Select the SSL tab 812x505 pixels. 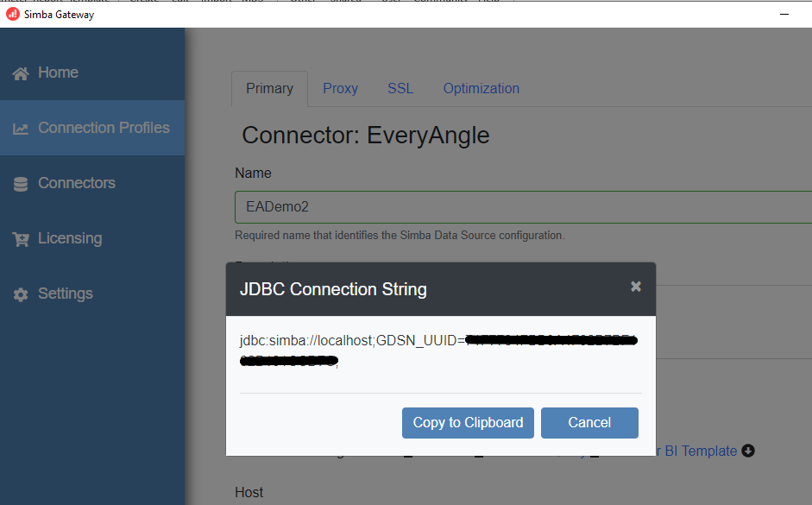click(400, 88)
